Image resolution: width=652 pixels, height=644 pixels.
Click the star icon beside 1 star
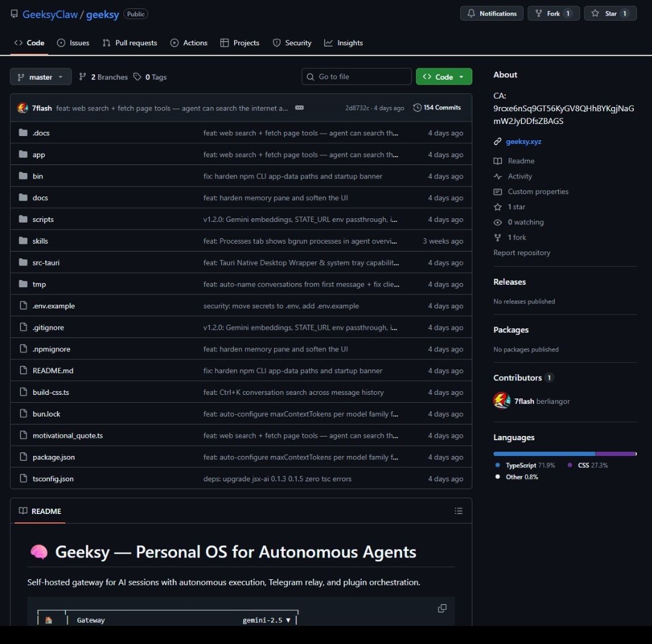[497, 207]
